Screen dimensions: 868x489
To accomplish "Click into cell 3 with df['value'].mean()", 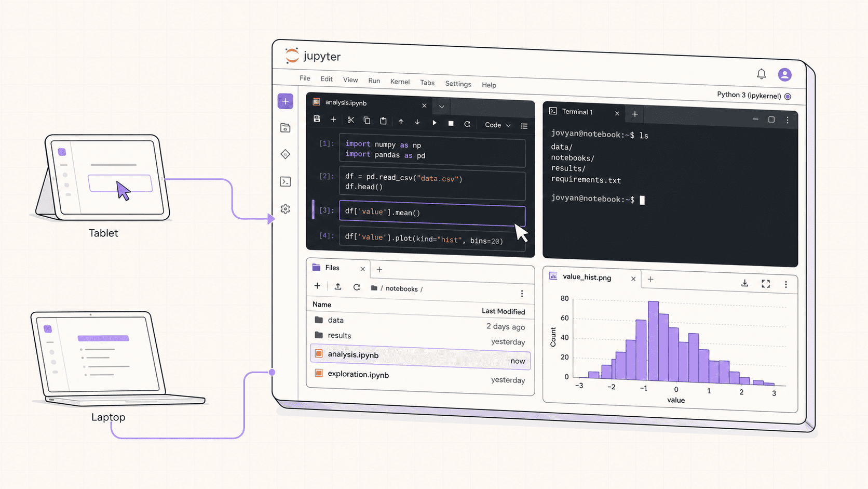I will (x=432, y=213).
